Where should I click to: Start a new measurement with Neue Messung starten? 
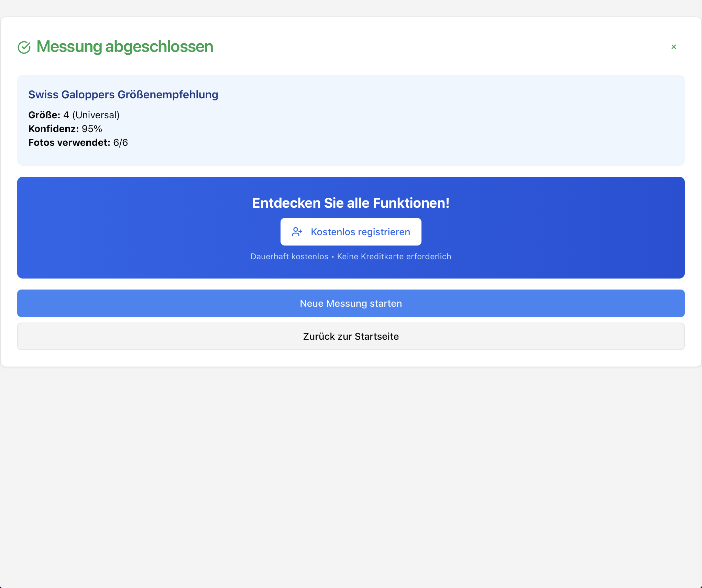click(351, 303)
